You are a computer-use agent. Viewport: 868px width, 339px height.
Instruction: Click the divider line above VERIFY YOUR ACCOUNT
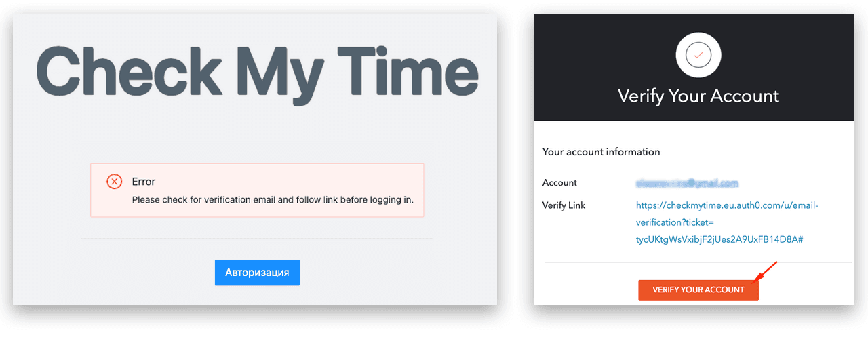[x=698, y=263]
